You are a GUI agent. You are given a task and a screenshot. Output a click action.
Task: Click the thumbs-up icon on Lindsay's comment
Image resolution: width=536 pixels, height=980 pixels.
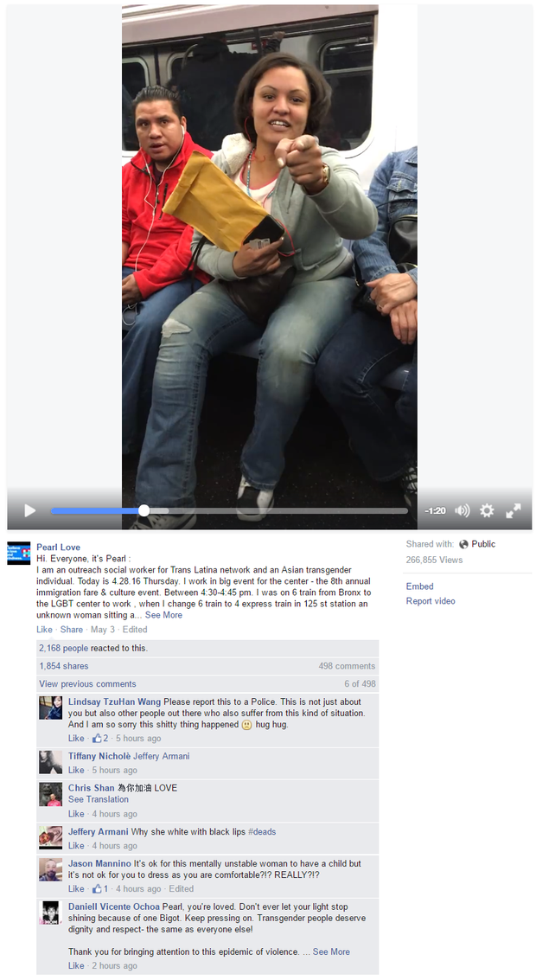(97, 738)
